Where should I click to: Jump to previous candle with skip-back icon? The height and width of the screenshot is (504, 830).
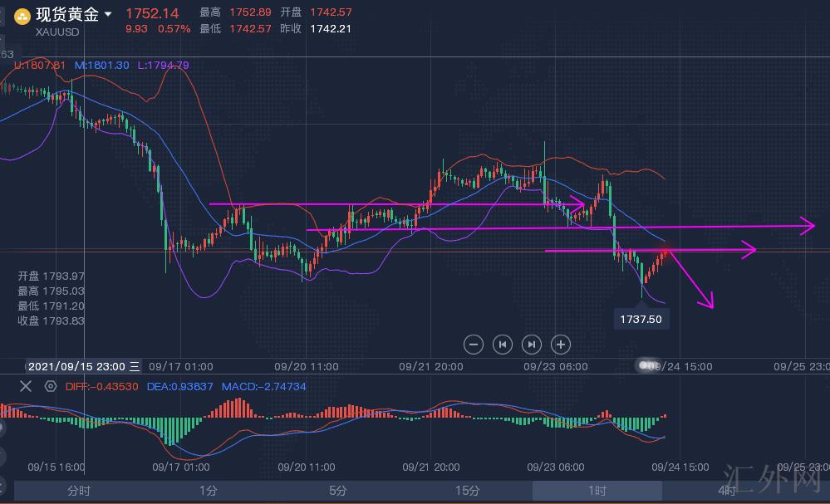coord(502,344)
